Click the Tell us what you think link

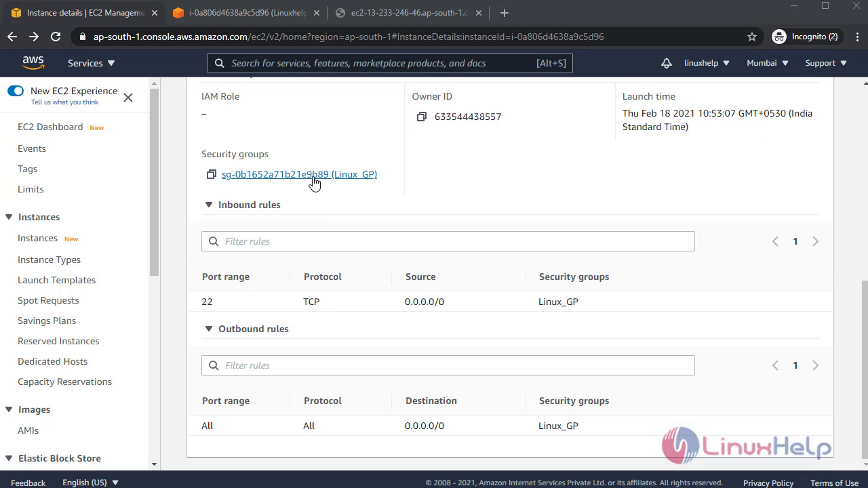(64, 102)
